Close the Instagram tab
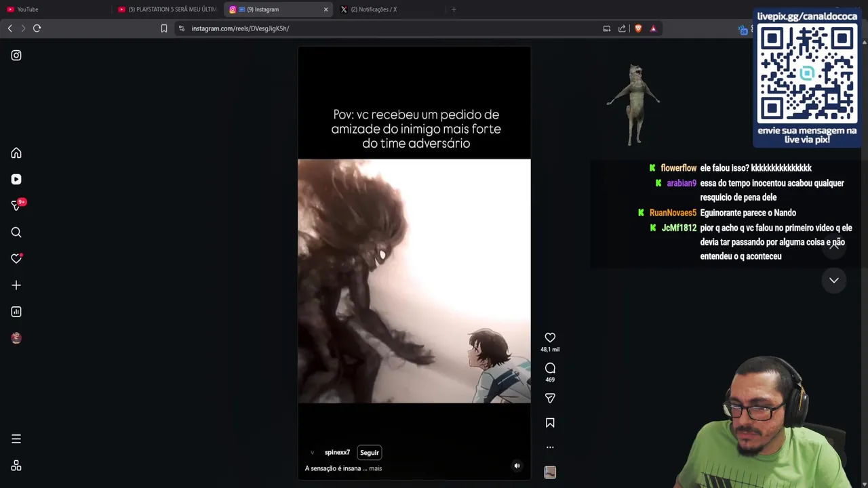868x488 pixels. (x=325, y=9)
